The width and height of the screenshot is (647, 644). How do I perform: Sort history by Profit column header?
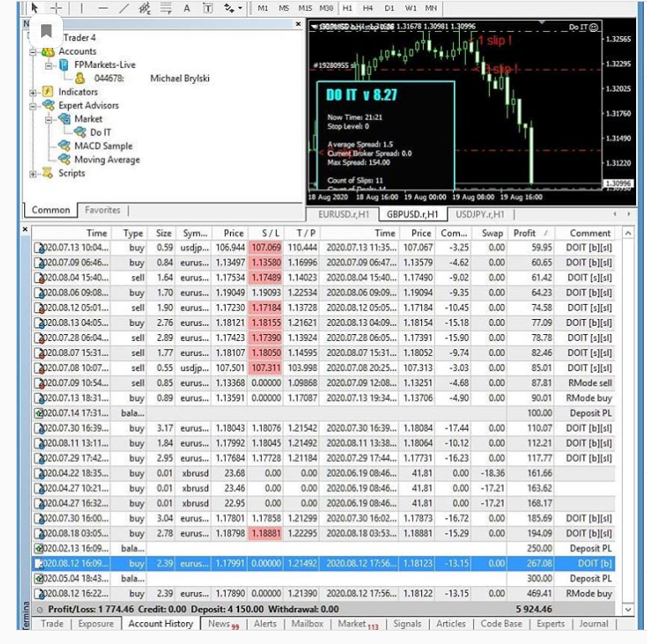tap(530, 233)
